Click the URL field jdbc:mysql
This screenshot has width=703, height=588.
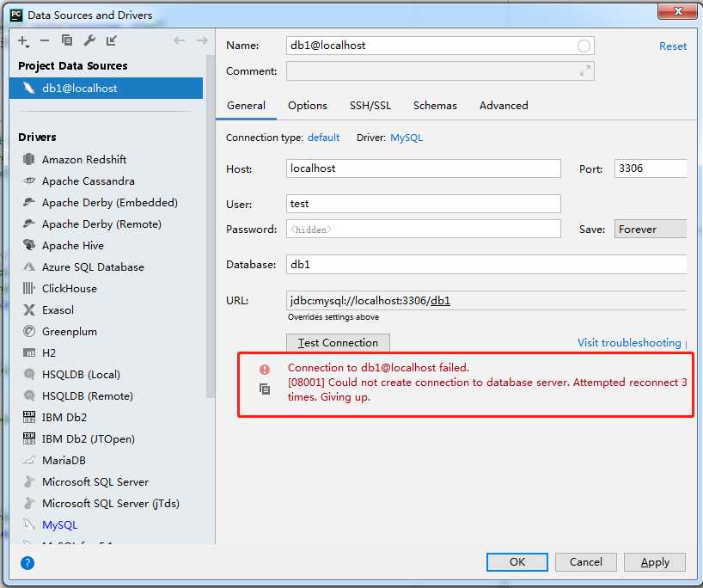486,301
